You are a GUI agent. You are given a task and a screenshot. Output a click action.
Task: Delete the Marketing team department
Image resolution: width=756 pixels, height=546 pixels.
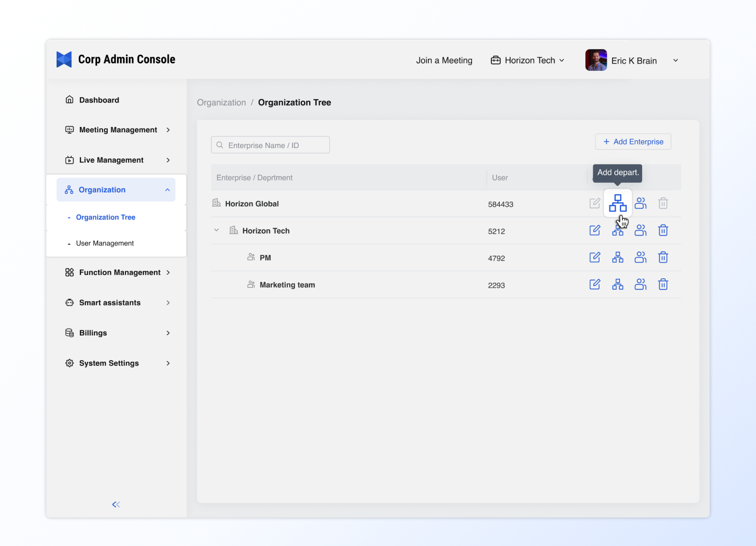point(663,285)
